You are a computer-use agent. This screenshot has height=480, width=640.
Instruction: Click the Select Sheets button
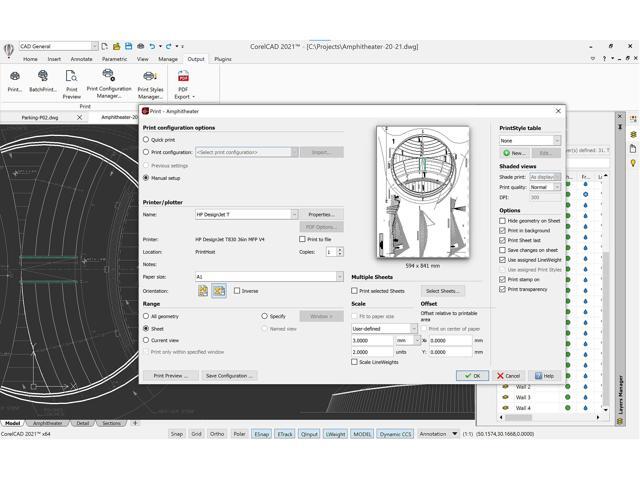tap(443, 291)
